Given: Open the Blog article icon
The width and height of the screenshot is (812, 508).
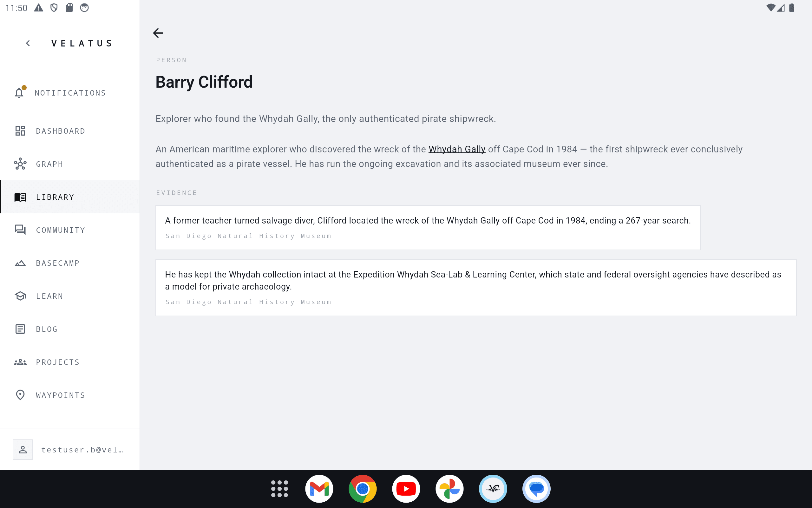Looking at the screenshot, I should pyautogui.click(x=20, y=329).
